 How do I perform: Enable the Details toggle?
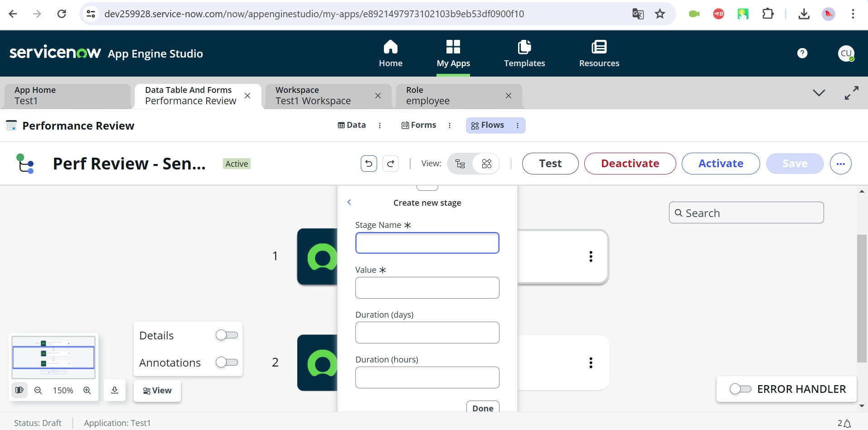click(227, 335)
